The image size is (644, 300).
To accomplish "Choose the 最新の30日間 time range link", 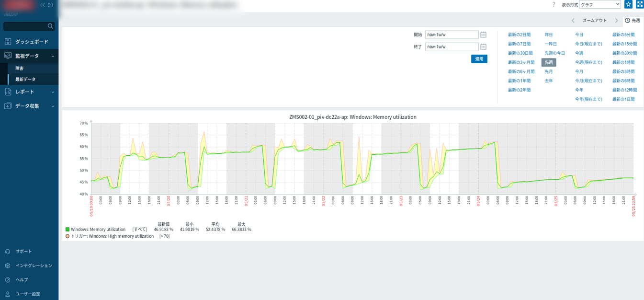I will pyautogui.click(x=520, y=53).
